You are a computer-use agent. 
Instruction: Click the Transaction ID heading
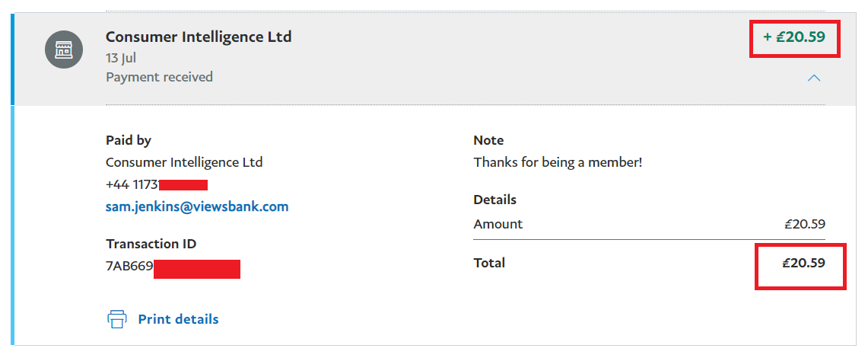point(151,244)
